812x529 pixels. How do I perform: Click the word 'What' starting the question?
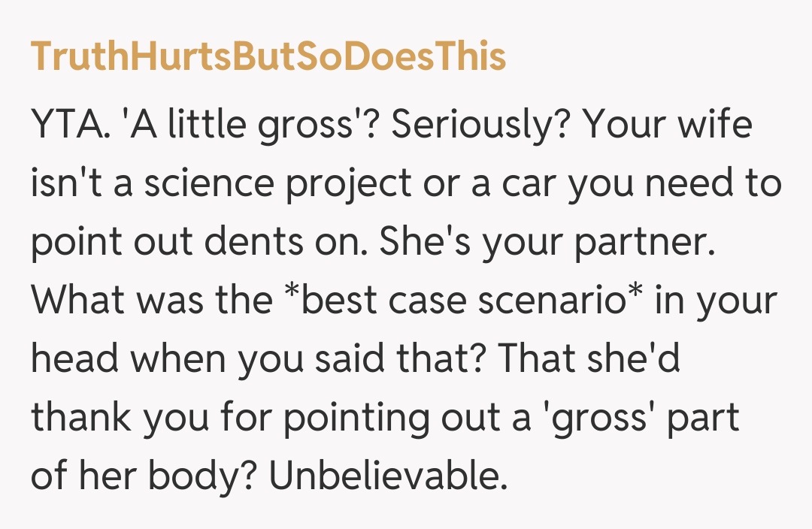point(77,301)
